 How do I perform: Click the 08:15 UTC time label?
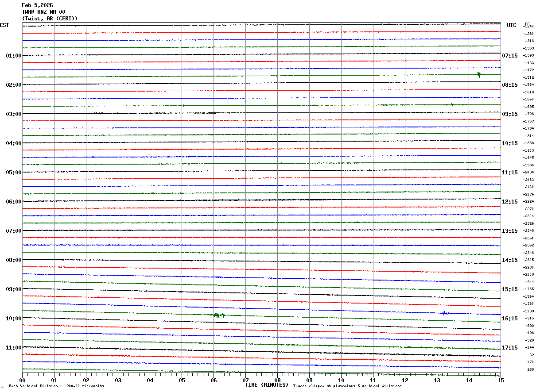(x=510, y=85)
